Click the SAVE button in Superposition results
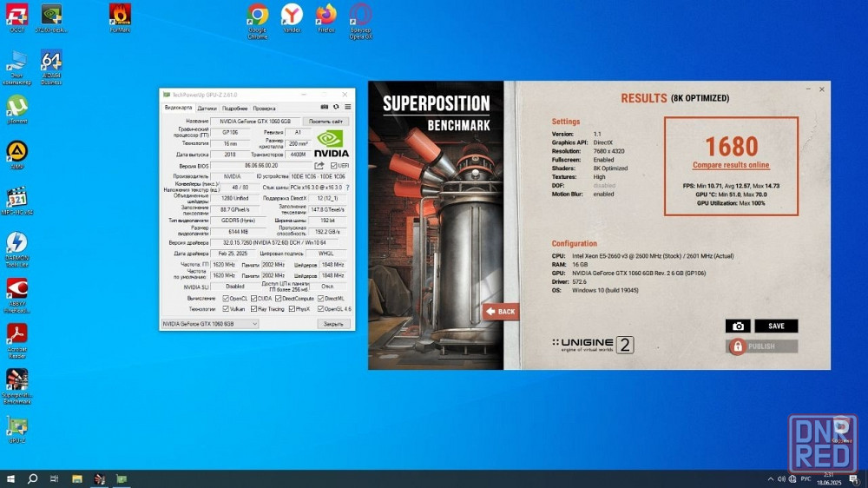Screen dimensions: 868x488 (x=776, y=326)
